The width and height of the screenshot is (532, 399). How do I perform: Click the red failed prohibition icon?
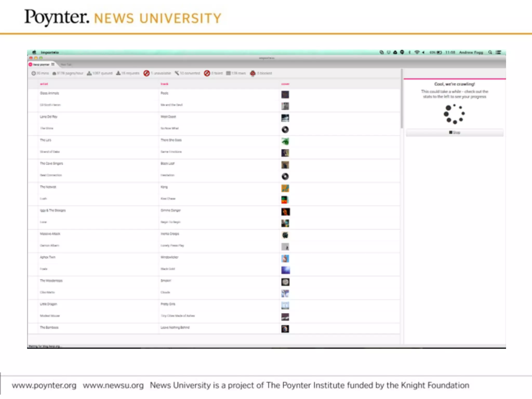click(x=207, y=73)
